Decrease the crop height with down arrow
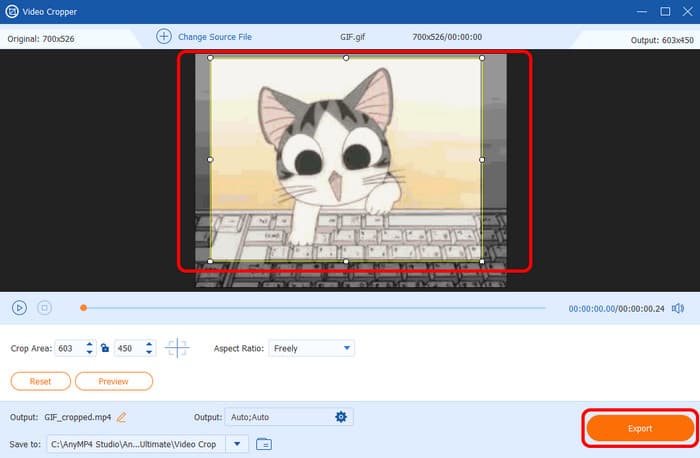This screenshot has height=458, width=700. [149, 352]
